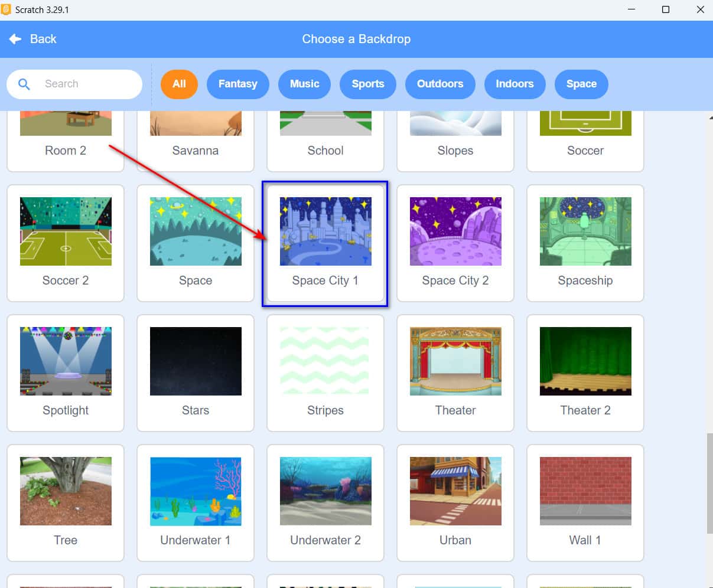Type in the backdrop Search field
The height and width of the screenshot is (588, 713).
[89, 84]
